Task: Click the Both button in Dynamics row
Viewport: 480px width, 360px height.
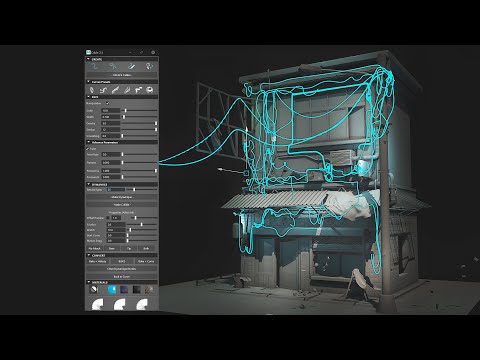Action: click(x=146, y=248)
